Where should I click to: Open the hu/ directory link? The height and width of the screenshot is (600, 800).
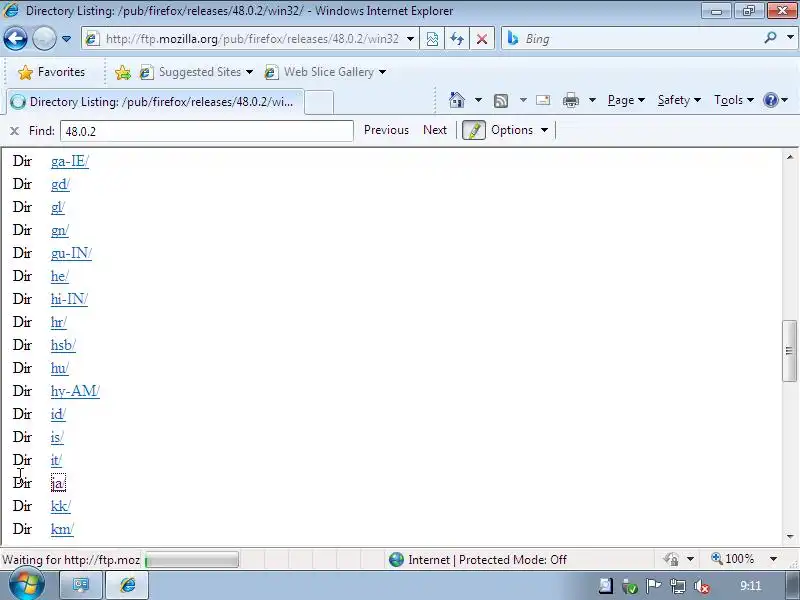click(x=60, y=368)
